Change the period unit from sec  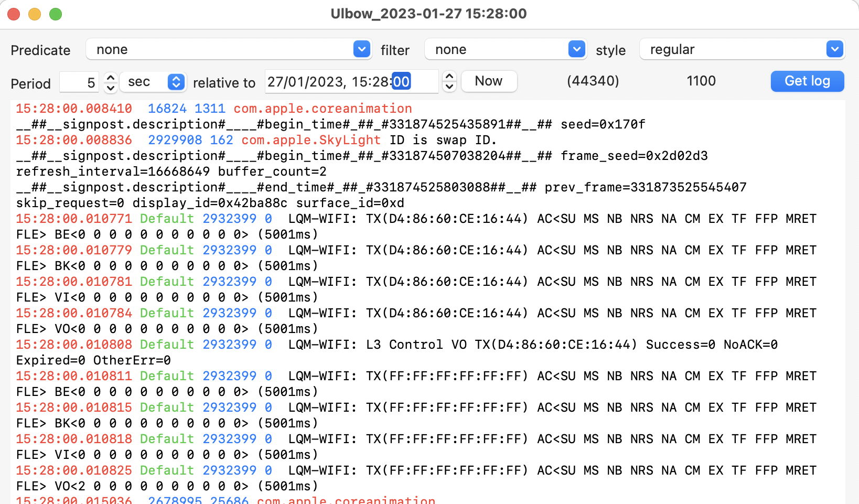click(x=153, y=82)
